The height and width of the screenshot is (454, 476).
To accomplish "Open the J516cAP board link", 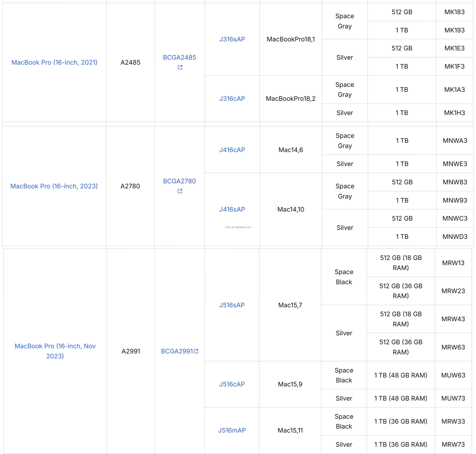I will pos(232,384).
